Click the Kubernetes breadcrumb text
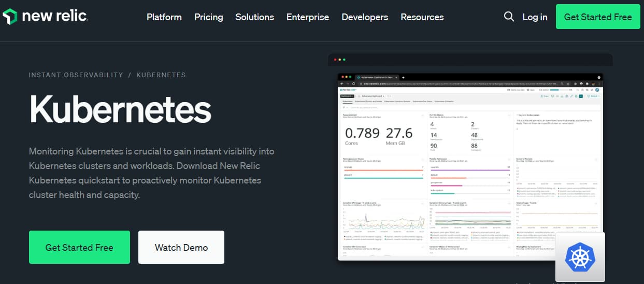This screenshot has height=284, width=644. [x=161, y=75]
